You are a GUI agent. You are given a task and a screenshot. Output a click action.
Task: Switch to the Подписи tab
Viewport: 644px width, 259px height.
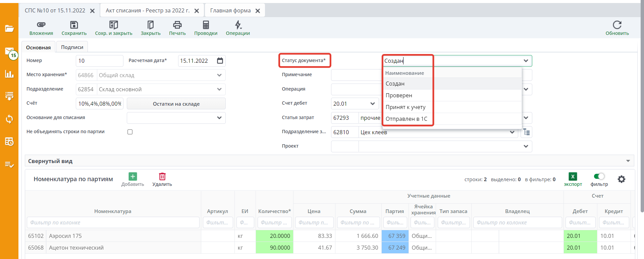[x=72, y=47]
